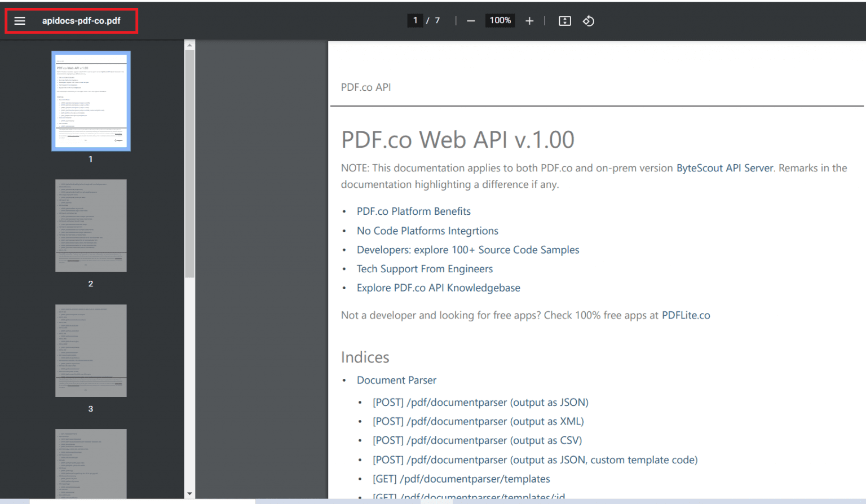866x504 pixels.
Task: Jump to page 4 via its thumbnail
Action: tap(91, 464)
